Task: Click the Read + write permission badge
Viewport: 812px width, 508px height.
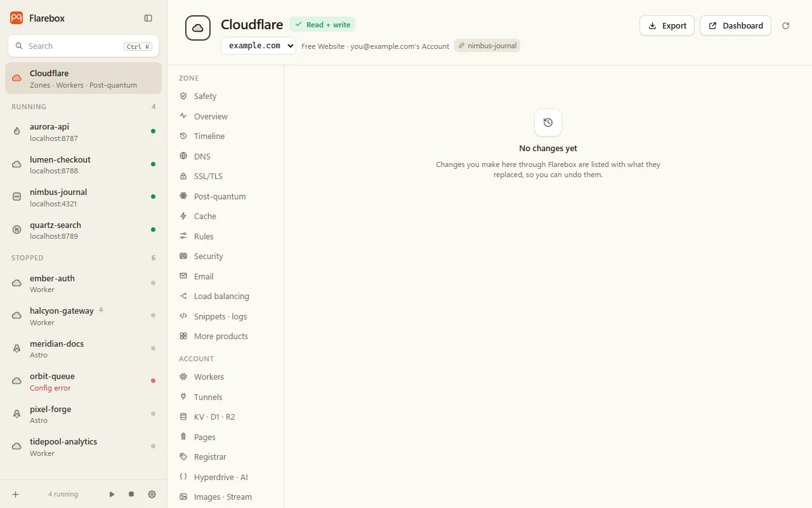Action: [x=322, y=24]
